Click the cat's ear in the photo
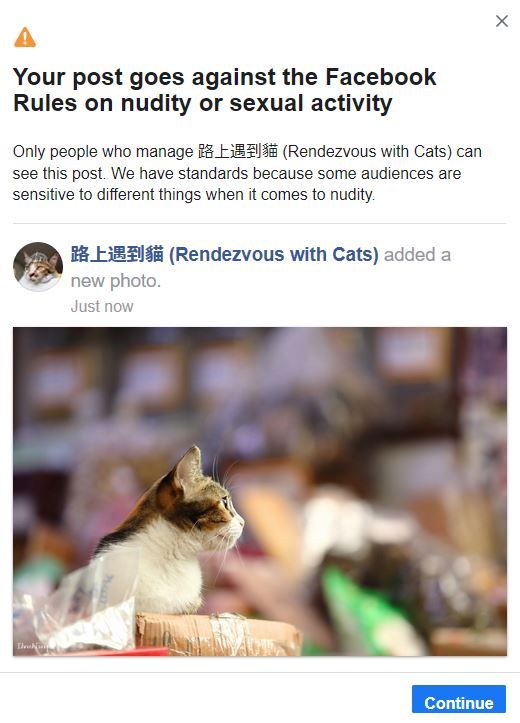This screenshot has height=723, width=520. pos(188,467)
